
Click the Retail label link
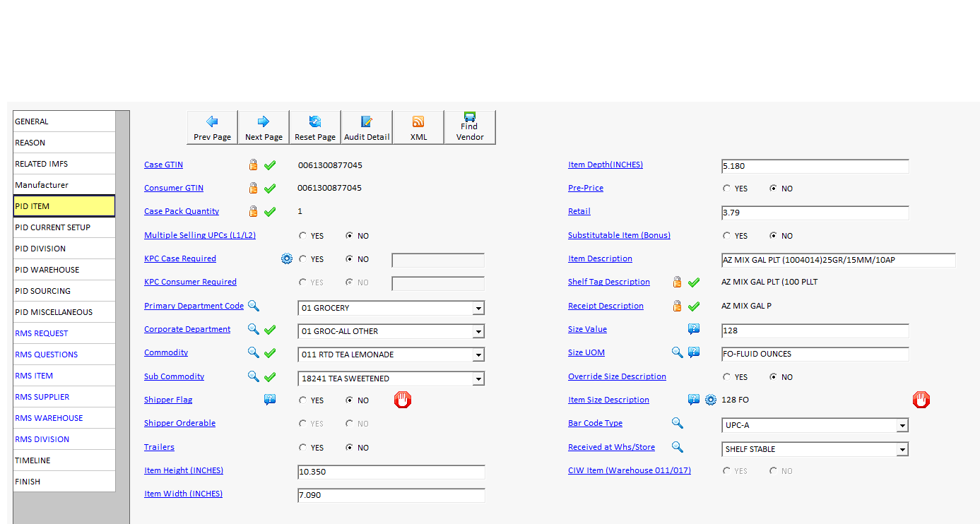click(579, 211)
